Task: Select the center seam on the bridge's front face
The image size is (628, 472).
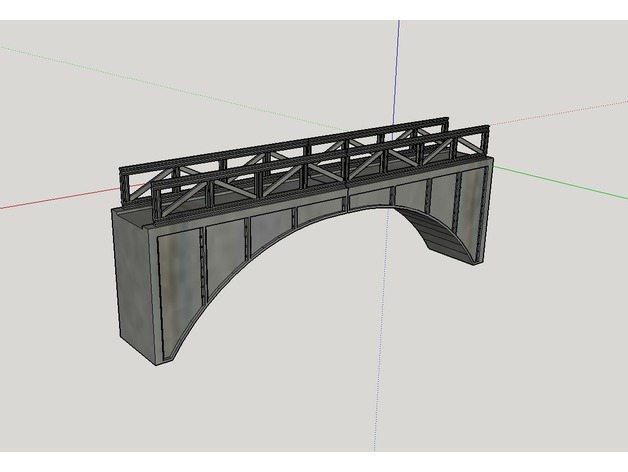Action: pyautogui.click(x=346, y=200)
